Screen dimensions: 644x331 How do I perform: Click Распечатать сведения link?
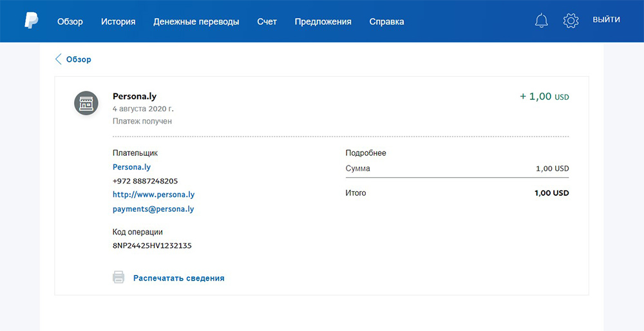click(178, 278)
